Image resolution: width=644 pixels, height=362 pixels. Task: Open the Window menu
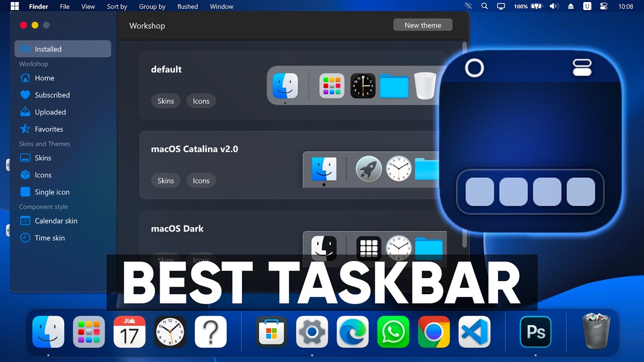pyautogui.click(x=221, y=7)
